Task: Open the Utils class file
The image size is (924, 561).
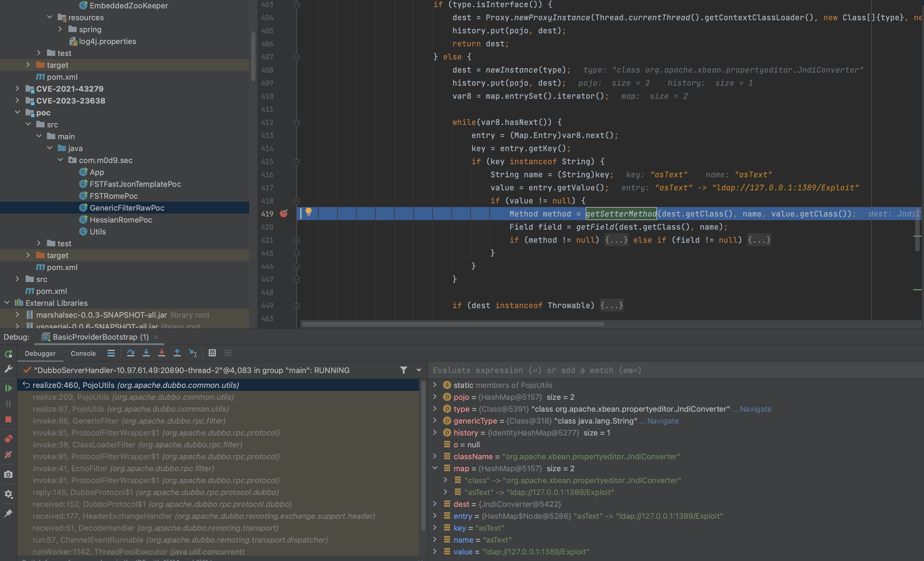Action: click(x=98, y=231)
